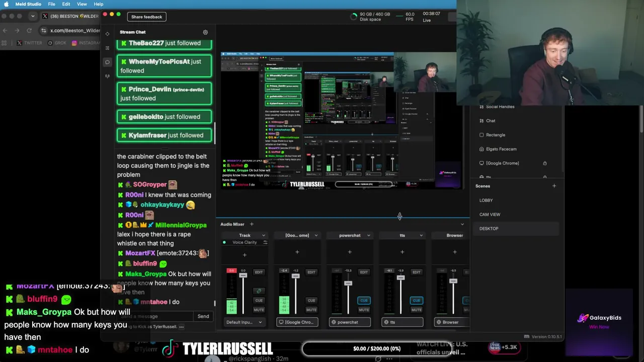
Task: Open the microphone icon in the left sidebar
Action: pos(107,76)
